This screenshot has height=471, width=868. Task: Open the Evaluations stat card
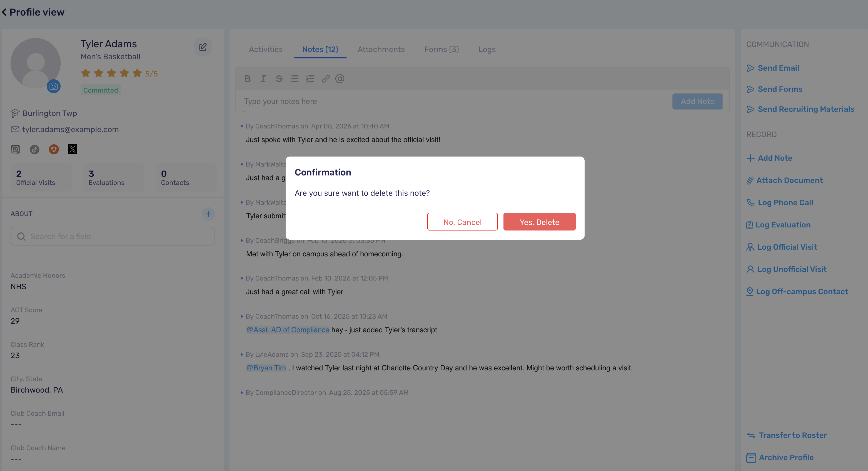click(114, 177)
